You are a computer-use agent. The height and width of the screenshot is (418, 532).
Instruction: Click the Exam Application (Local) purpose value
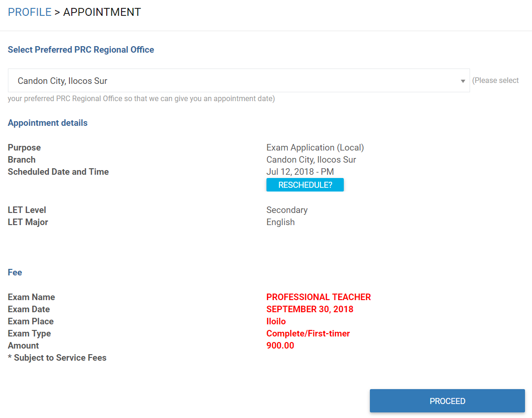click(315, 148)
